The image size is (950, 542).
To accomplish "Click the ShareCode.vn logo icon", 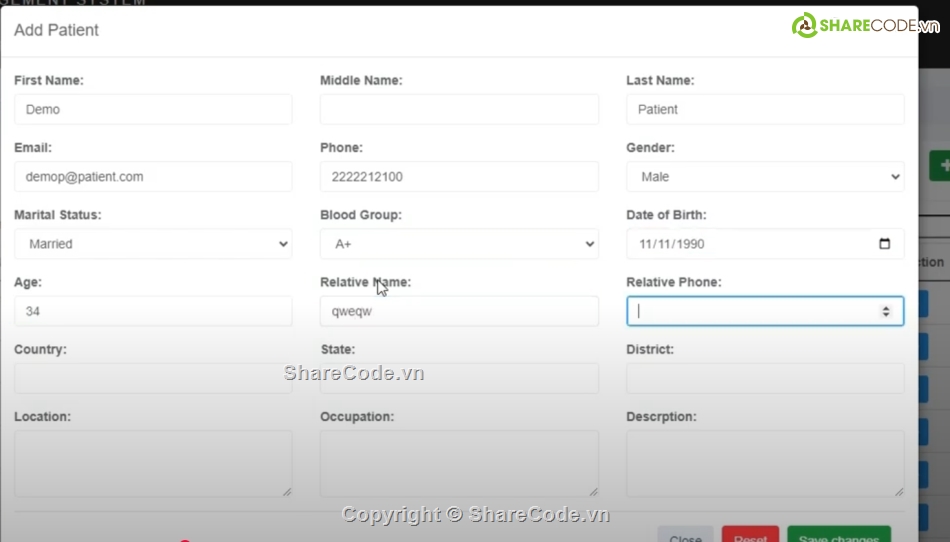I will pyautogui.click(x=805, y=26).
